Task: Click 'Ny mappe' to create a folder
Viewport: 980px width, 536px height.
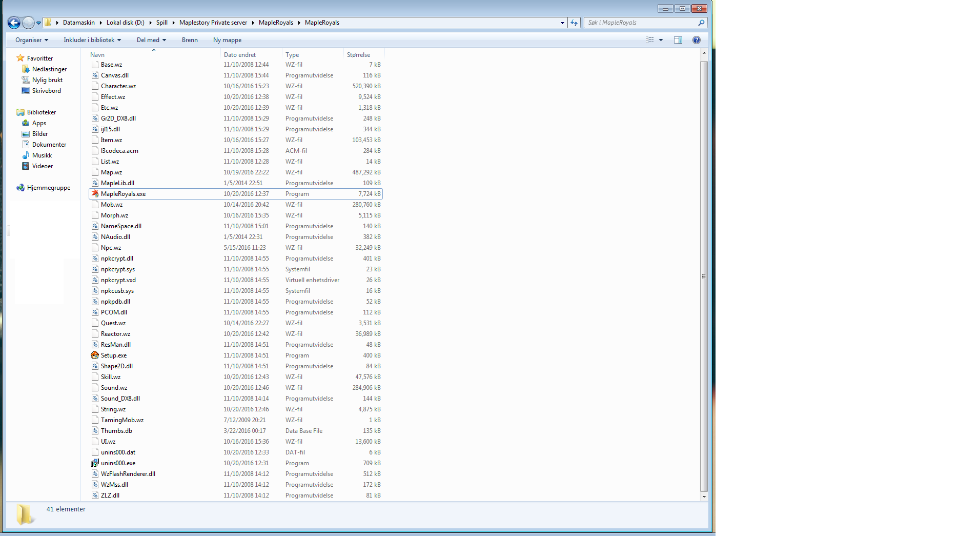Action: pos(227,40)
